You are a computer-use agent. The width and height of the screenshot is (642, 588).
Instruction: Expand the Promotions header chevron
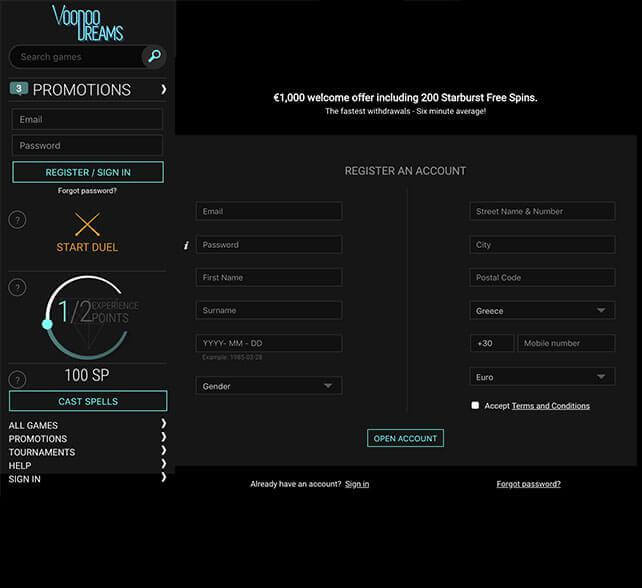[164, 89]
